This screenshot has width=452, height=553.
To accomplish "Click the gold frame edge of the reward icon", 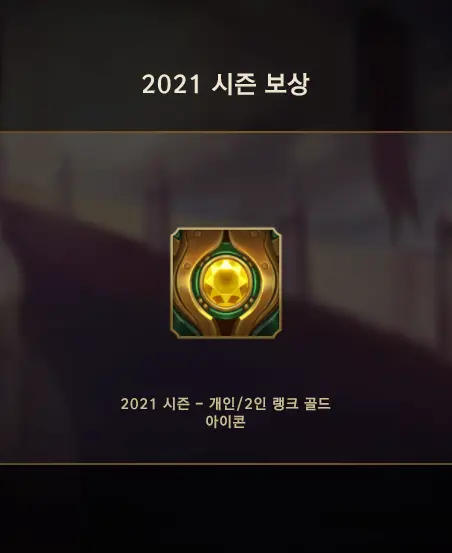I will (171, 283).
